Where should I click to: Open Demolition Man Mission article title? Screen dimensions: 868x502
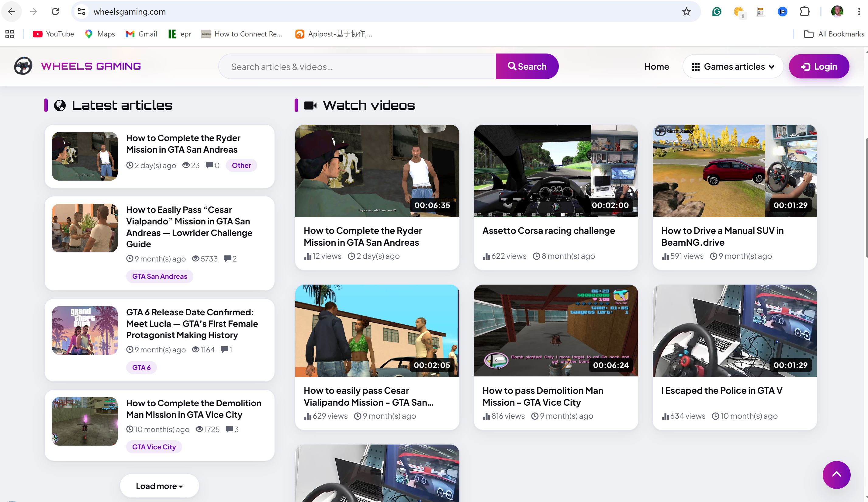coord(194,409)
